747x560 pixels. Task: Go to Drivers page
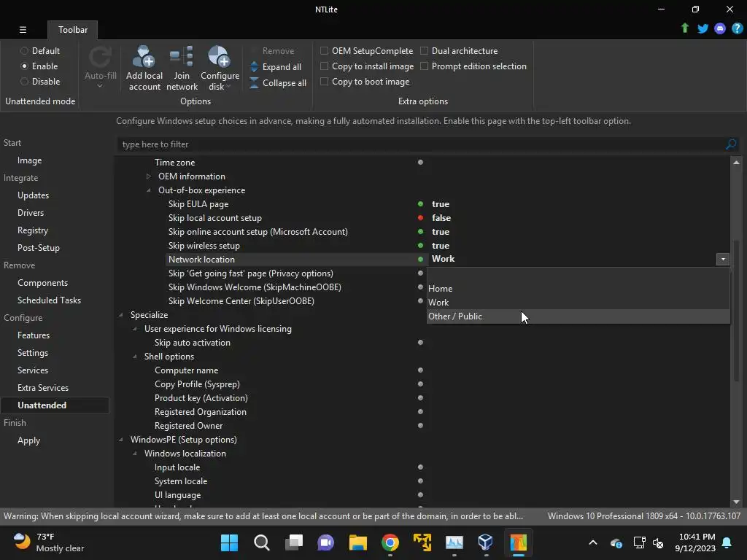point(31,213)
